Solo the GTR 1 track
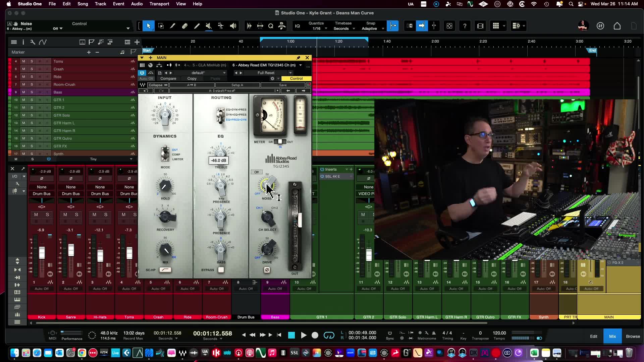Image resolution: width=644 pixels, height=362 pixels. coord(32,100)
